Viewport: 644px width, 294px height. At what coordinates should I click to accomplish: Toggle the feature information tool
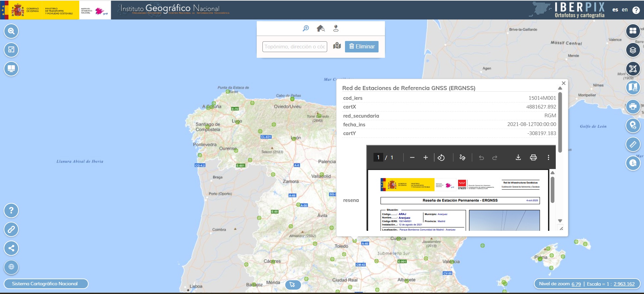click(x=633, y=163)
